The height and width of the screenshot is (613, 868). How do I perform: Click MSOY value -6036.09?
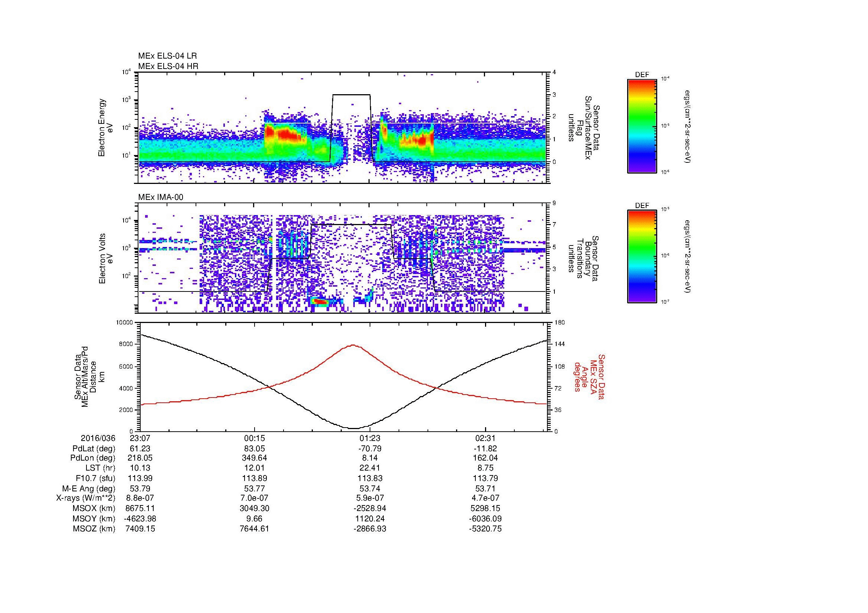485,518
